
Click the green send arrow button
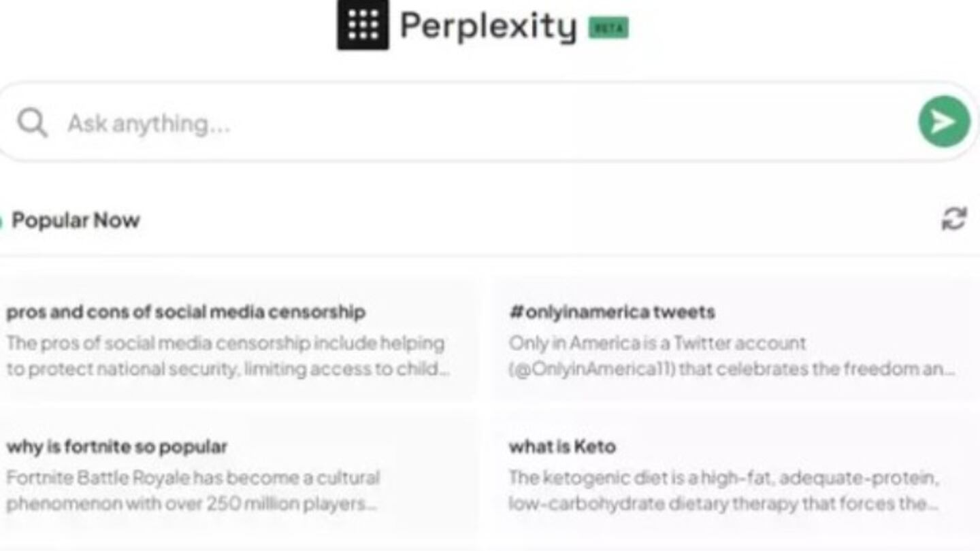944,122
